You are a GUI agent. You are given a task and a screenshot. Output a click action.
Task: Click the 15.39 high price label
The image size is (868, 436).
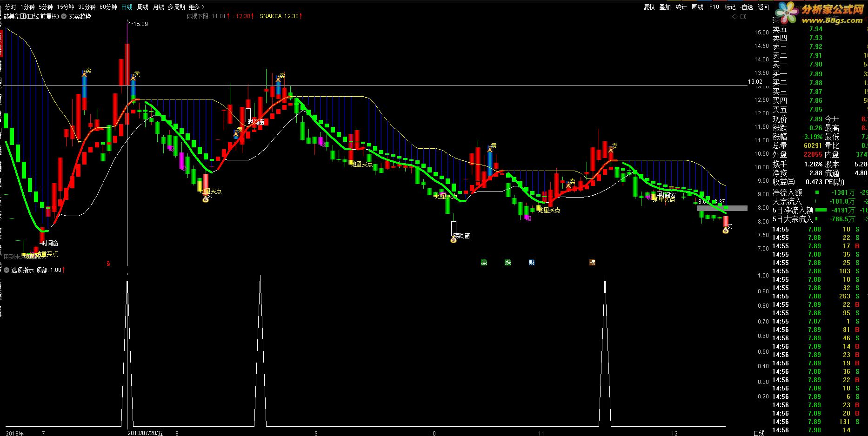pos(140,24)
